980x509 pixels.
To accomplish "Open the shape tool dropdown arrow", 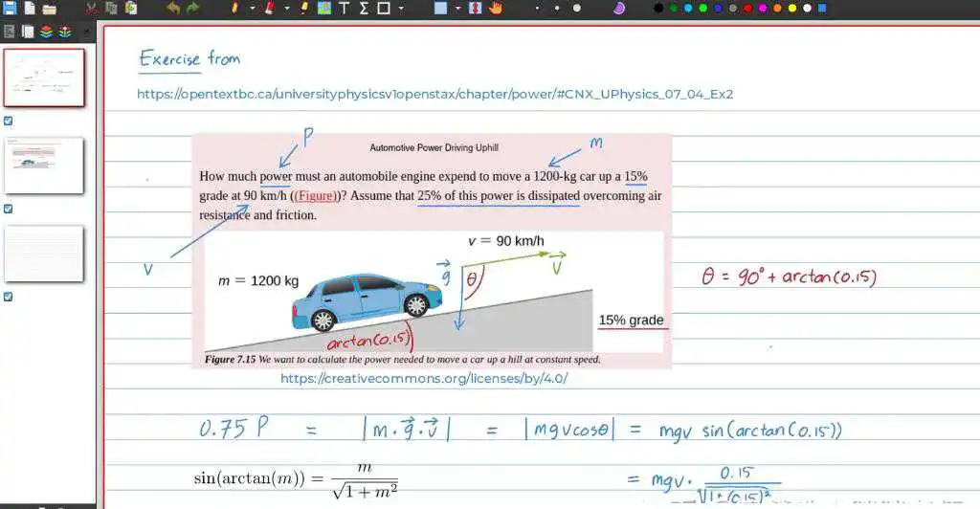I will (401, 9).
